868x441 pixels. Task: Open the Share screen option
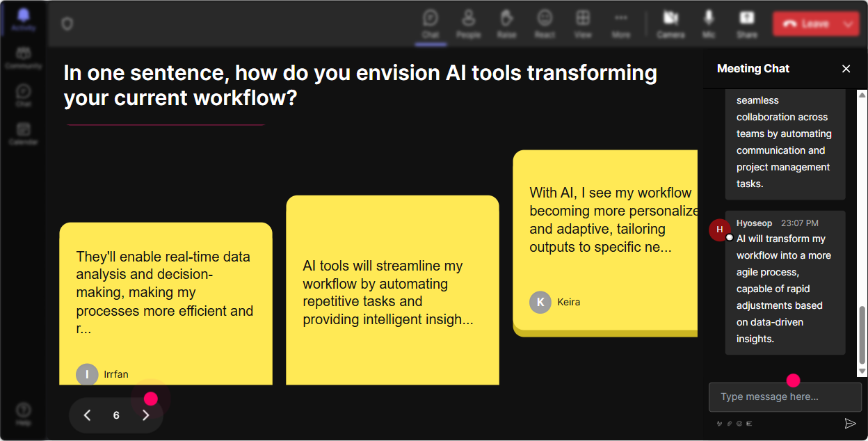point(747,24)
